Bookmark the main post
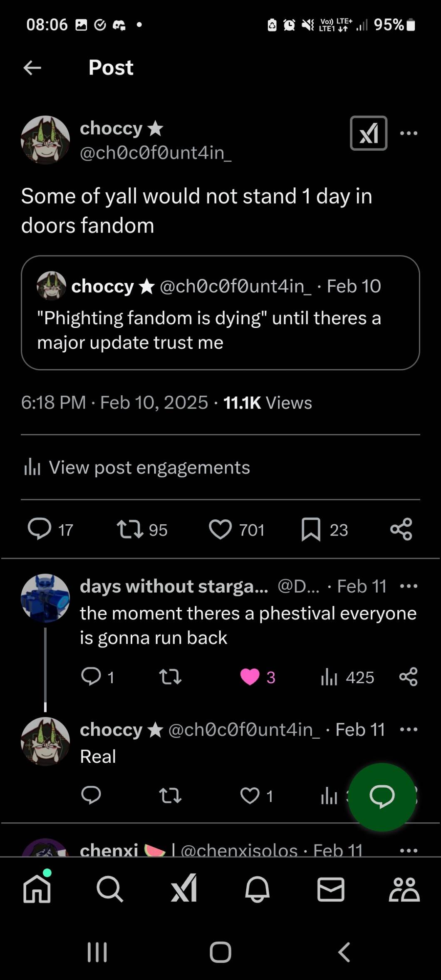This screenshot has width=441, height=980. (311, 529)
